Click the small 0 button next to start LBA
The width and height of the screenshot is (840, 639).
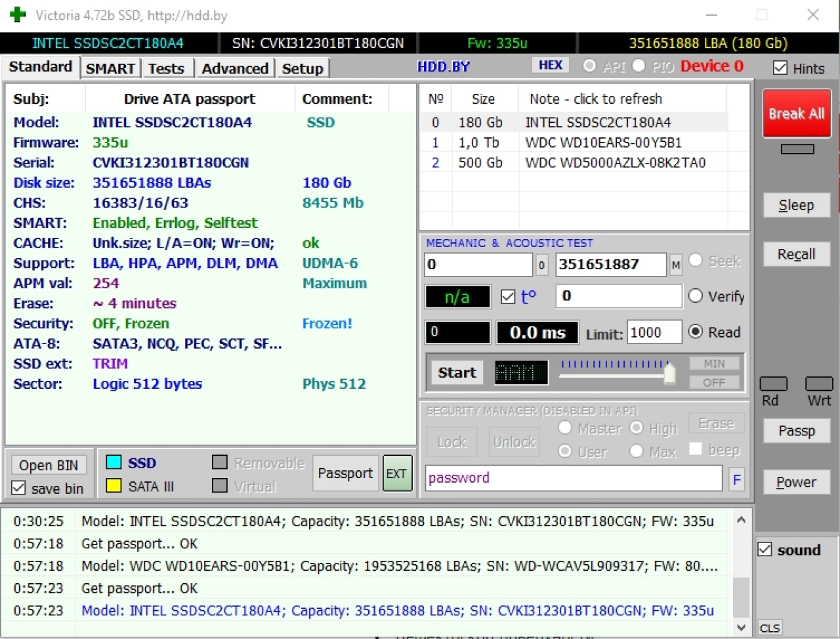pos(541,265)
